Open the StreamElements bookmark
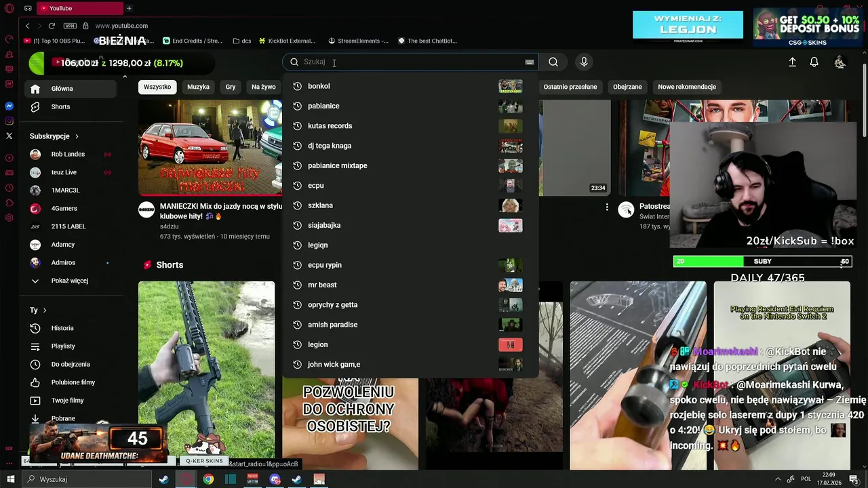Screen dimensions: 868x488 [x=358, y=41]
